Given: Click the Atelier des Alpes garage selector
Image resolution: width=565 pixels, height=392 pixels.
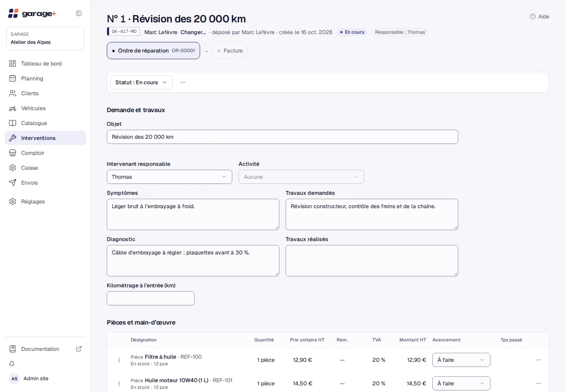Looking at the screenshot, I should pyautogui.click(x=45, y=38).
